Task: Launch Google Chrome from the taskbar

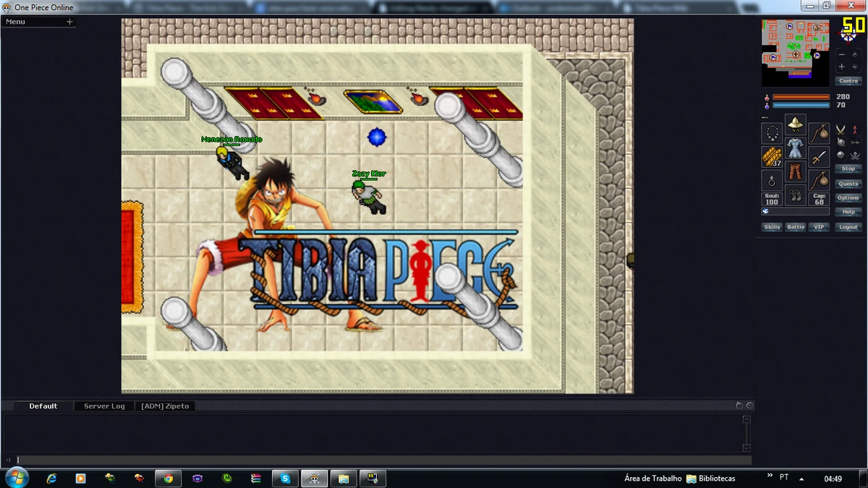Action: [x=169, y=478]
